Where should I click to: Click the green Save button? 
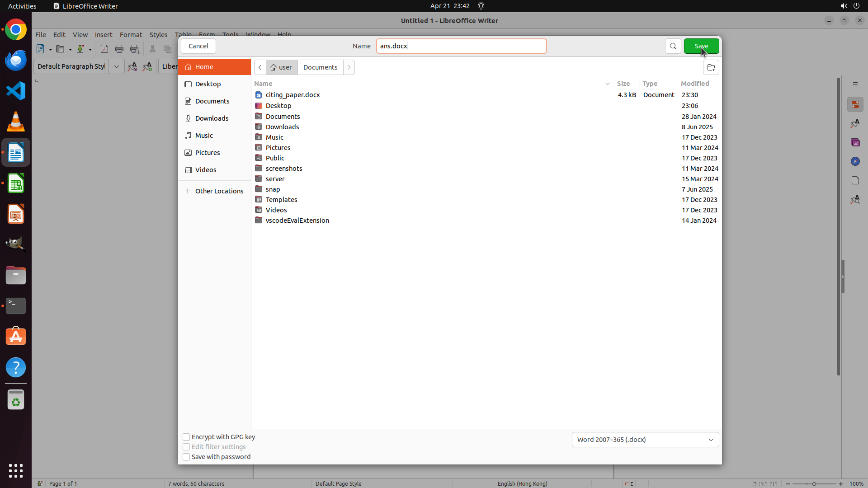701,46
